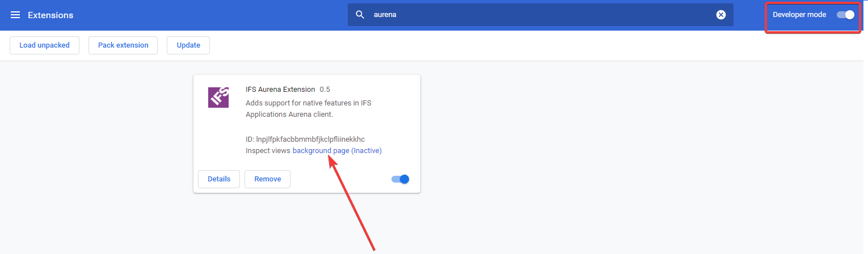Viewport: 868px width, 254px height.
Task: Select the IFS Aurena Extension name
Action: (280, 90)
